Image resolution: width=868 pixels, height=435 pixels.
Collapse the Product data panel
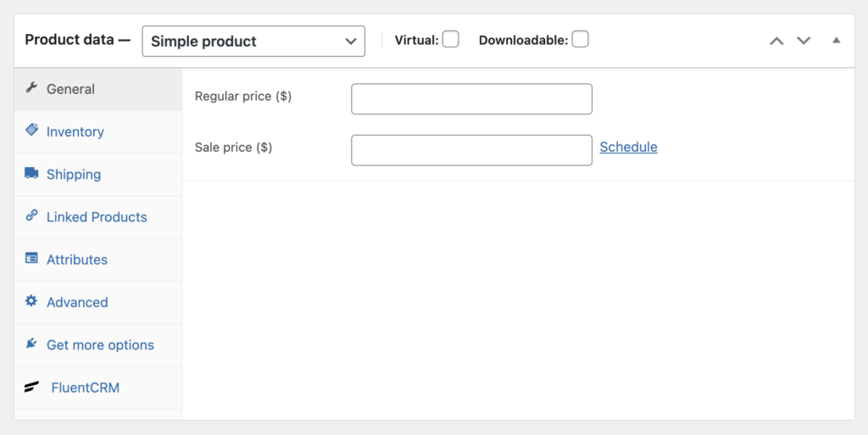pos(837,40)
